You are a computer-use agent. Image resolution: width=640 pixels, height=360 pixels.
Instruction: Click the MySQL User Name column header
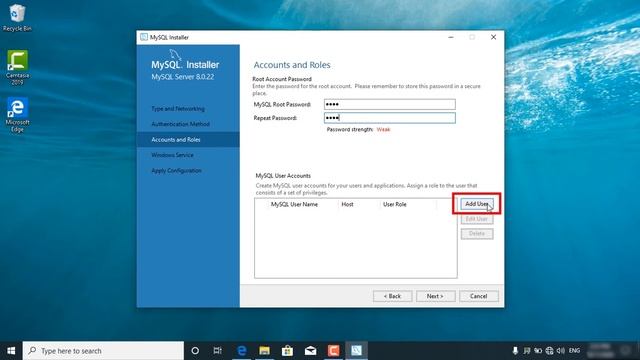tap(294, 204)
